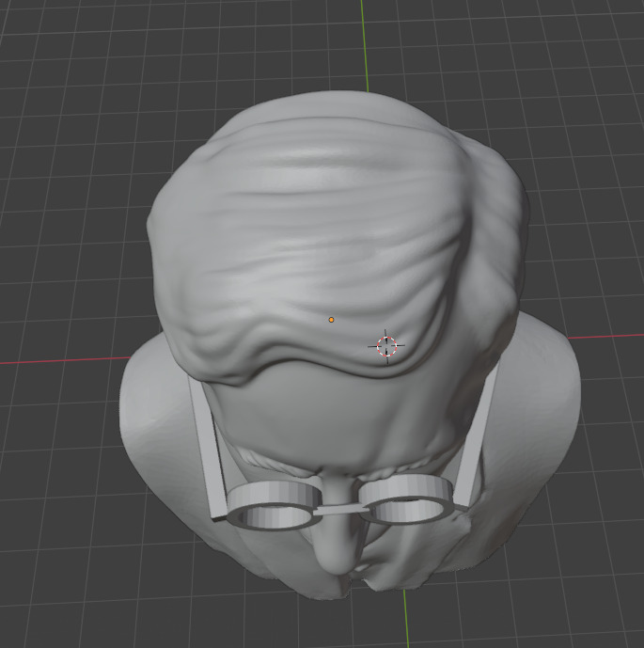Select the right lens ring of glasses
The image size is (644, 648).
[x=406, y=498]
